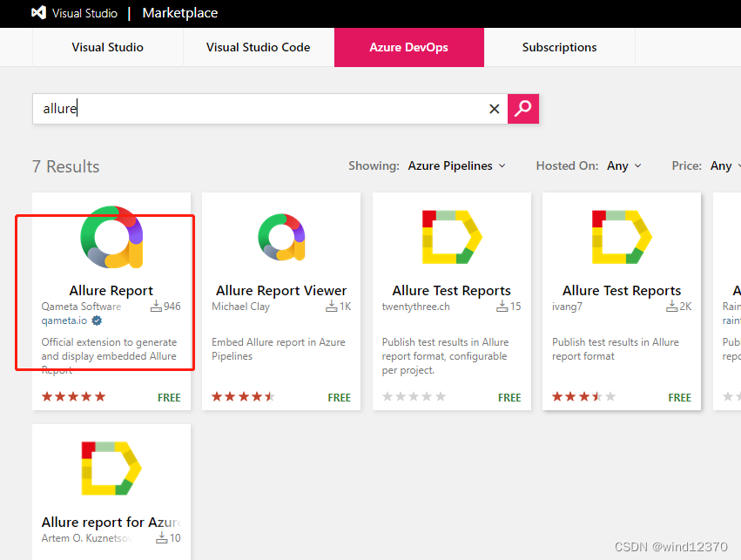
Task: Click the Michael Clay publisher name
Action: point(240,307)
